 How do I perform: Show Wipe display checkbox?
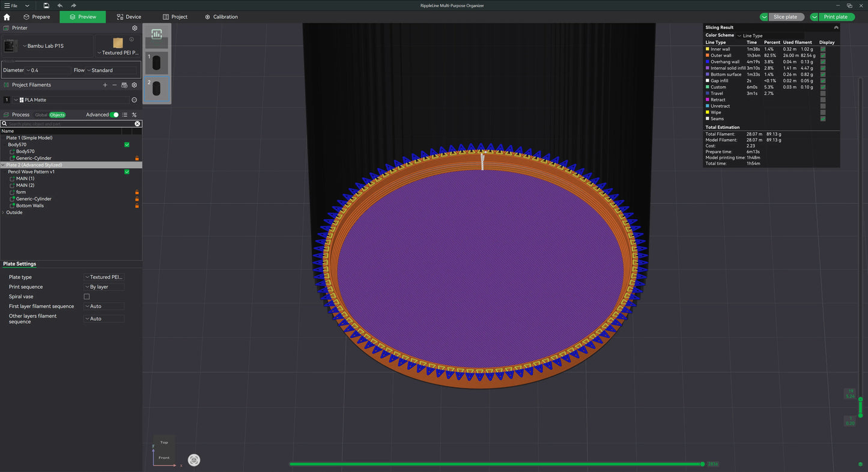coord(823,112)
